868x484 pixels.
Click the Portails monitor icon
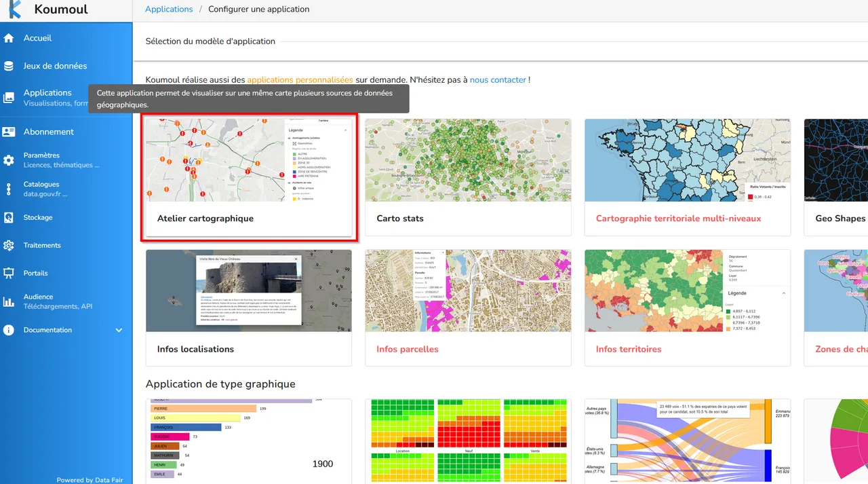9,274
